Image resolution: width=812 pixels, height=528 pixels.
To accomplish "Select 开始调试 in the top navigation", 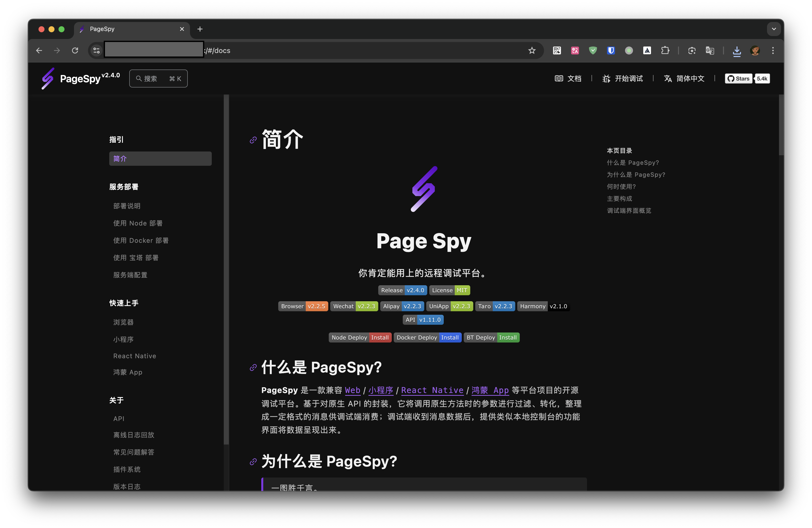I will click(623, 78).
